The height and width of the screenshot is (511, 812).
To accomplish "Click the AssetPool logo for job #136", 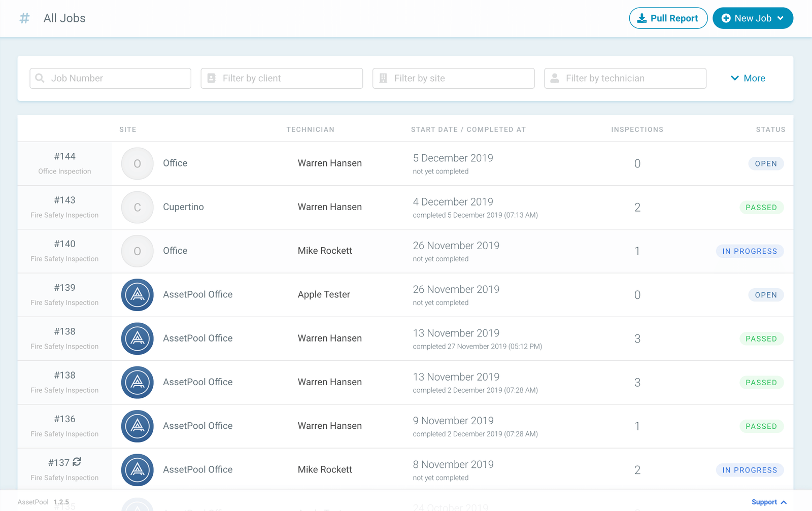I will tap(137, 426).
